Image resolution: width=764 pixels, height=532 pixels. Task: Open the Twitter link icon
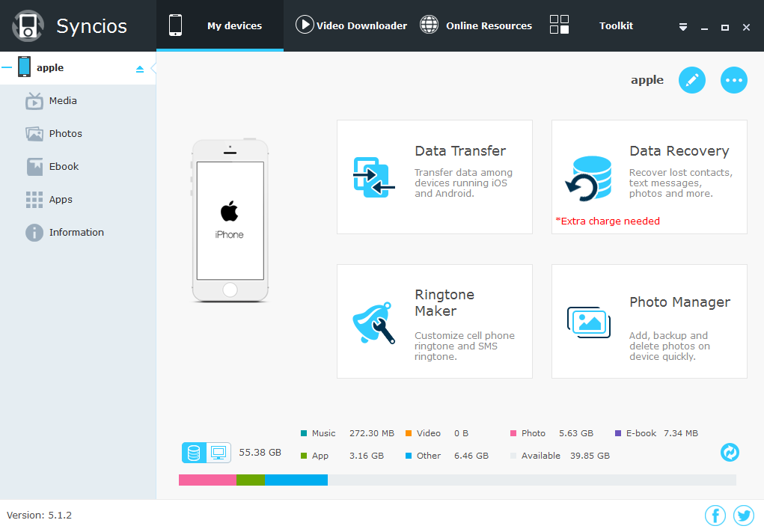(744, 516)
